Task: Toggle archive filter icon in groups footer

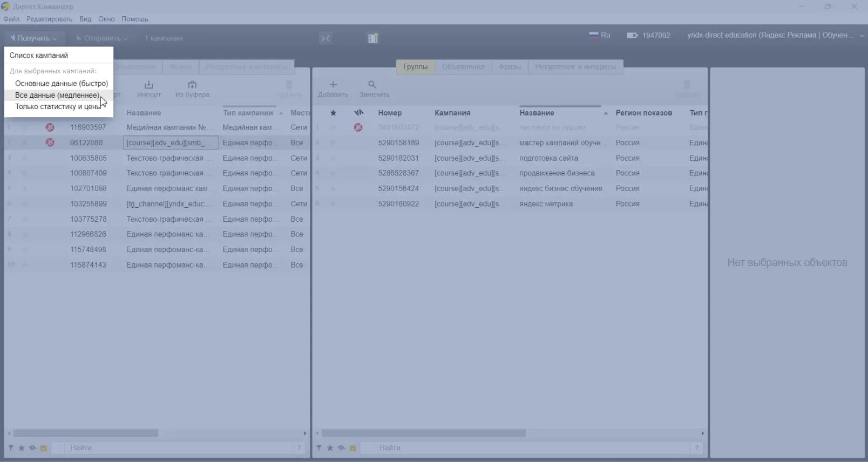Action: (352, 448)
